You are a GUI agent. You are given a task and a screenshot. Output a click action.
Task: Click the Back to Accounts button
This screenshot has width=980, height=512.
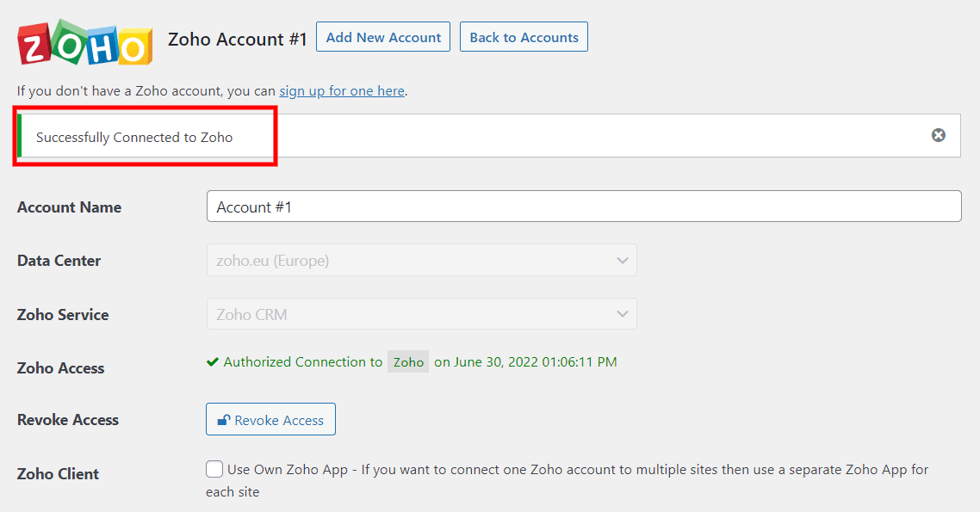pyautogui.click(x=523, y=36)
